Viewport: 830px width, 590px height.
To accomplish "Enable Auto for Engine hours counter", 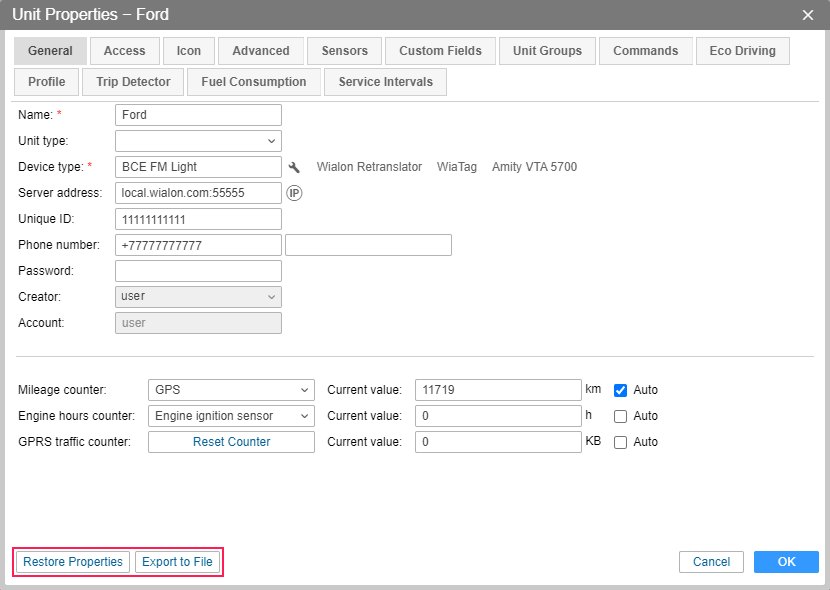I will click(620, 416).
